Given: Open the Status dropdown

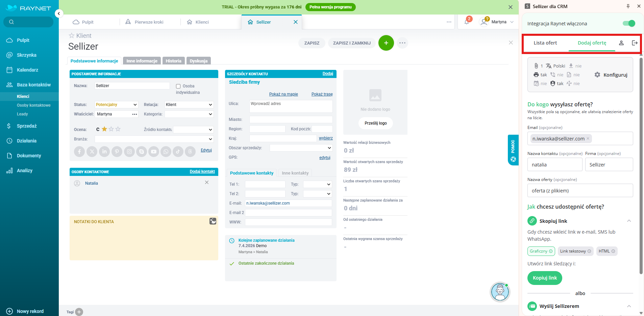Looking at the screenshot, I should [116, 105].
